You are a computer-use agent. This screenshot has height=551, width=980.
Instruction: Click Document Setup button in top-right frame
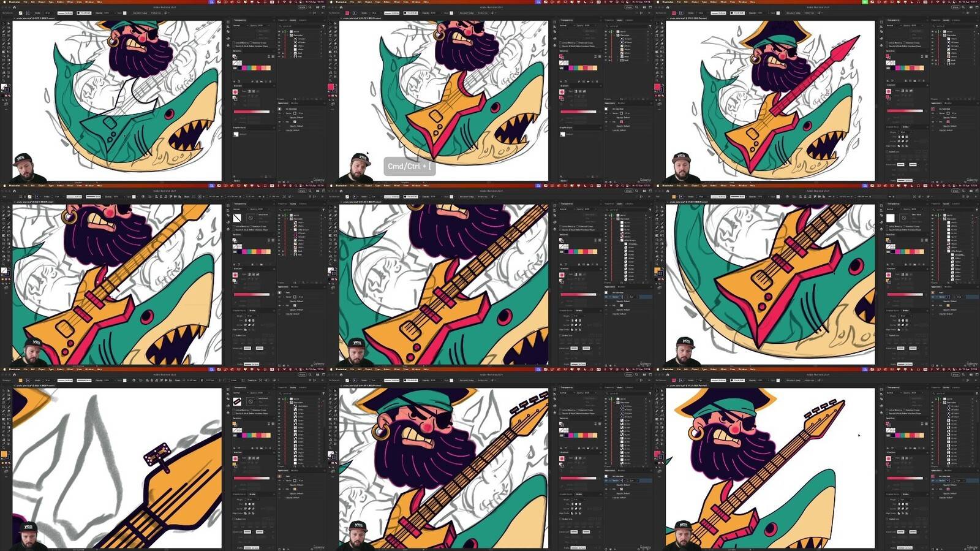coord(793,13)
